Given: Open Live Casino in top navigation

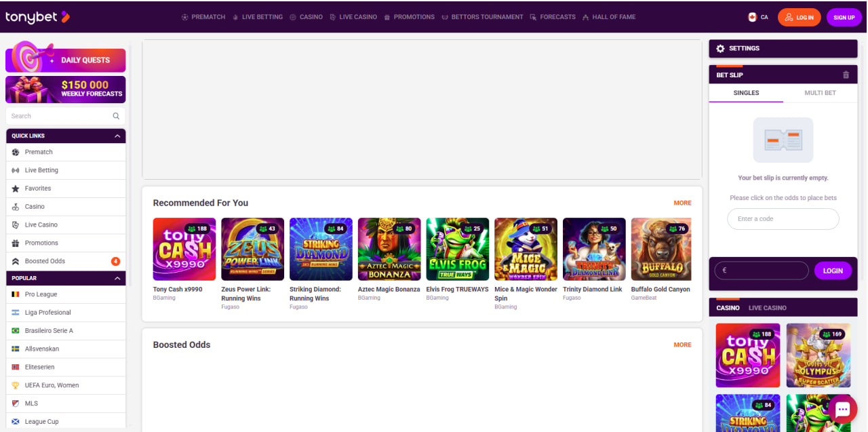Looking at the screenshot, I should (353, 17).
